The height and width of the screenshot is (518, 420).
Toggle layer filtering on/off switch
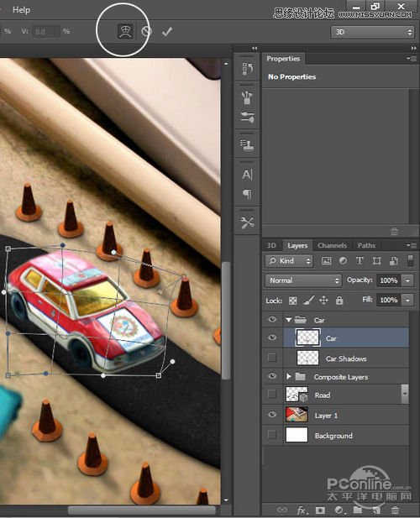[x=410, y=260]
